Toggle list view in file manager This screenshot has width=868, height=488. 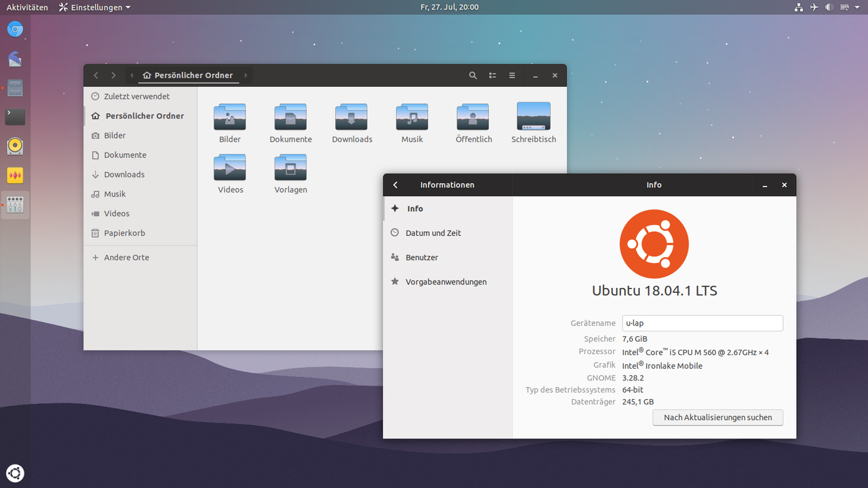click(493, 75)
